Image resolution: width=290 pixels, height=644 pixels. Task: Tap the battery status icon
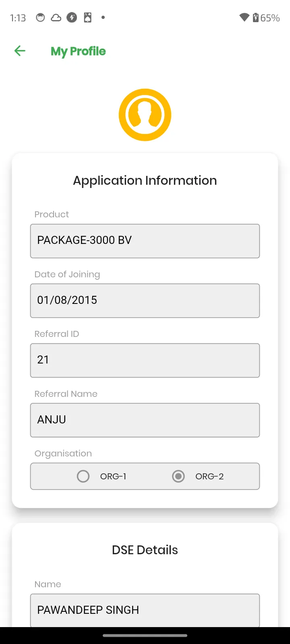pos(256,17)
